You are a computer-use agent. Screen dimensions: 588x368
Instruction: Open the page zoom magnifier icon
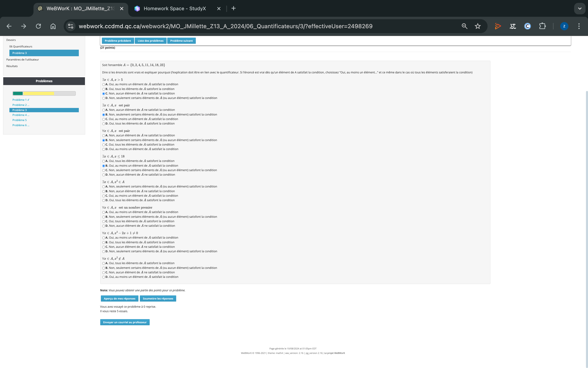(464, 26)
